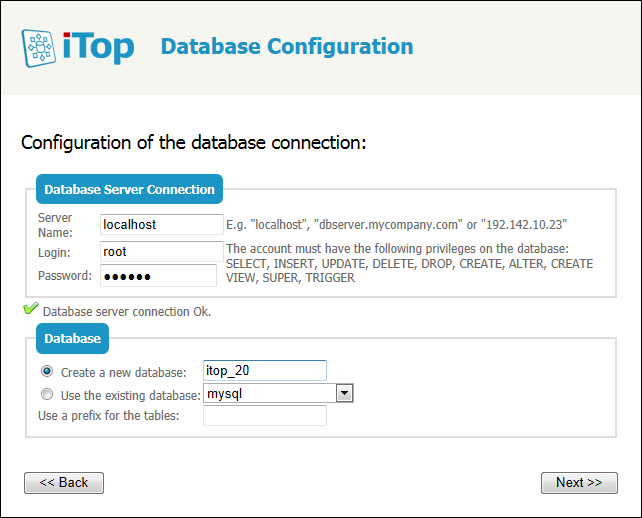
Task: Focus the Login field containing root
Action: (x=161, y=252)
